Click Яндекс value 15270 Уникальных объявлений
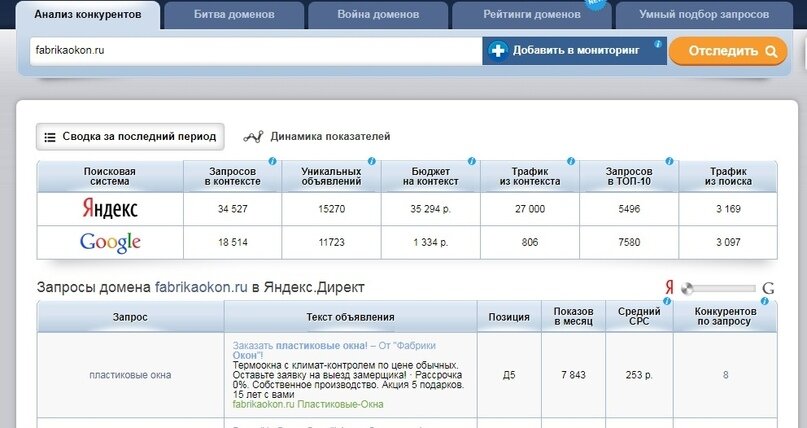 pyautogui.click(x=331, y=209)
